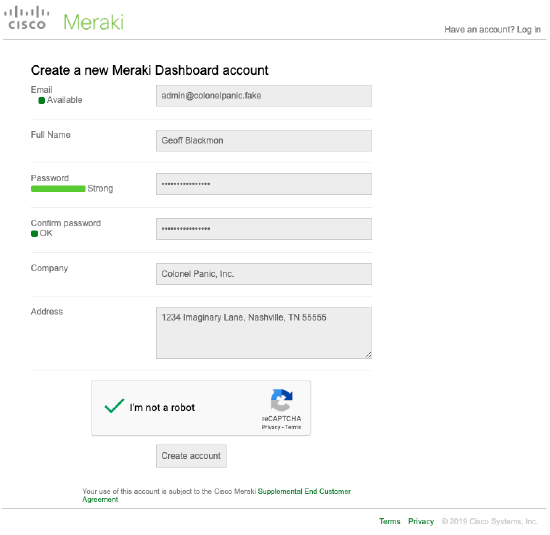The height and width of the screenshot is (535, 550).
Task: Toggle the I'm not a robot checkbox
Action: click(114, 406)
